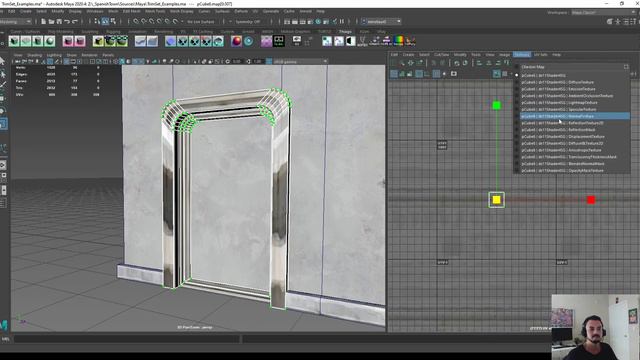Click Redo arrow icon on status line
Image resolution: width=640 pixels, height=360 pixels.
[75, 21]
